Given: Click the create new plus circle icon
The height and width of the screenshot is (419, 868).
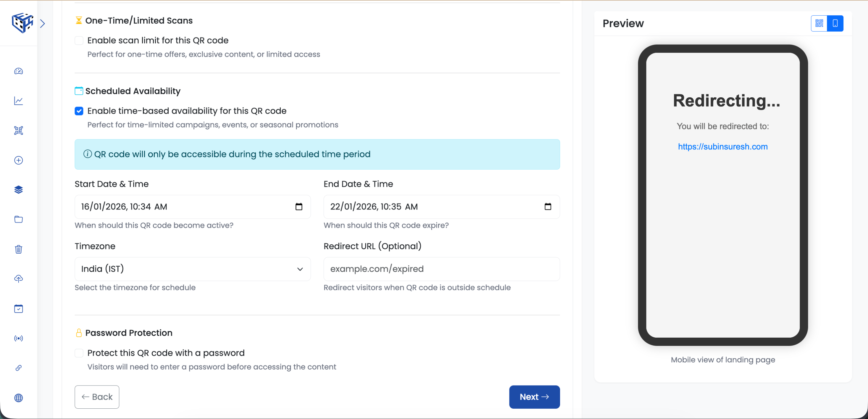Looking at the screenshot, I should (x=19, y=160).
